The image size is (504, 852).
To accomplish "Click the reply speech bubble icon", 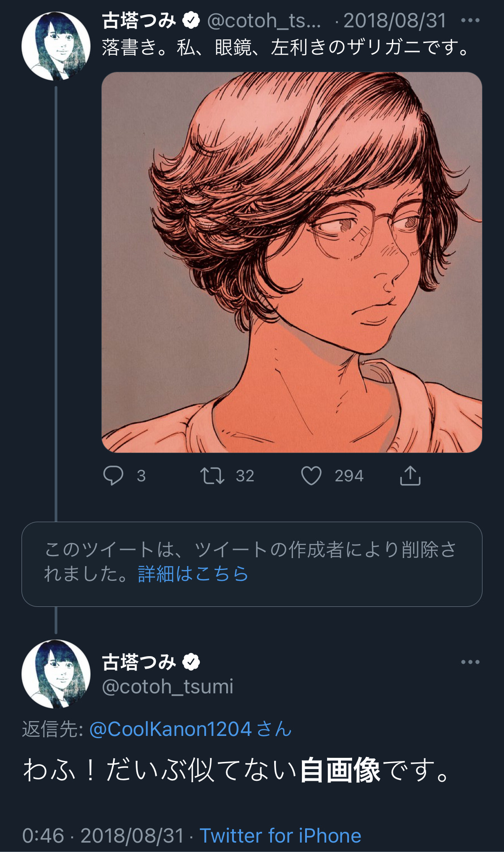I will pyautogui.click(x=113, y=476).
